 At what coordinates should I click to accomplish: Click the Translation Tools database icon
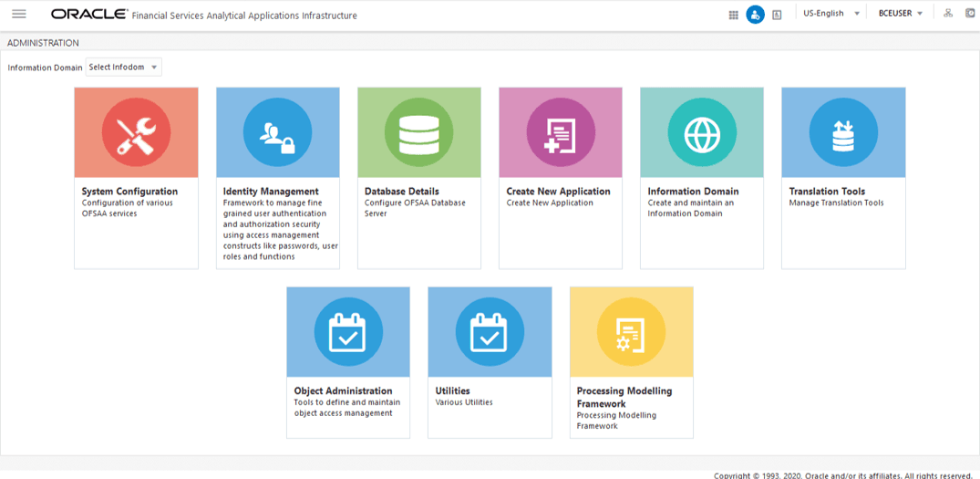(x=843, y=132)
